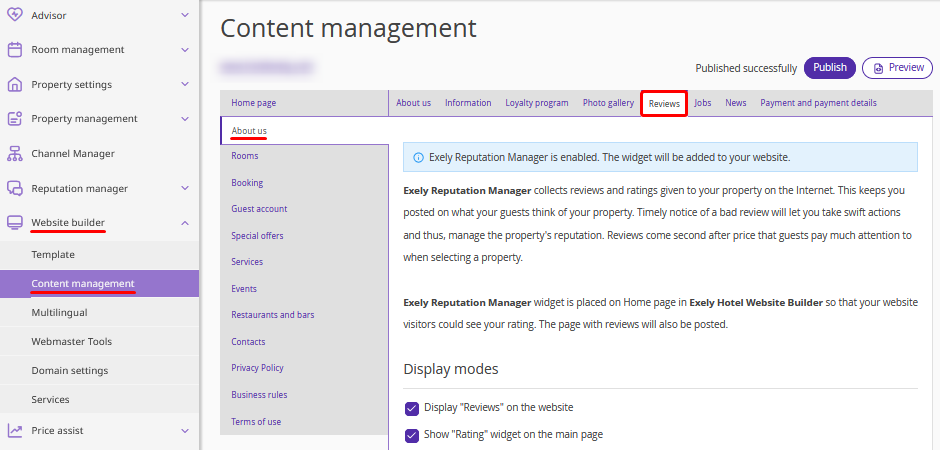Image resolution: width=940 pixels, height=450 pixels.
Task: Click the Reputation manager chat icon
Action: tap(15, 188)
